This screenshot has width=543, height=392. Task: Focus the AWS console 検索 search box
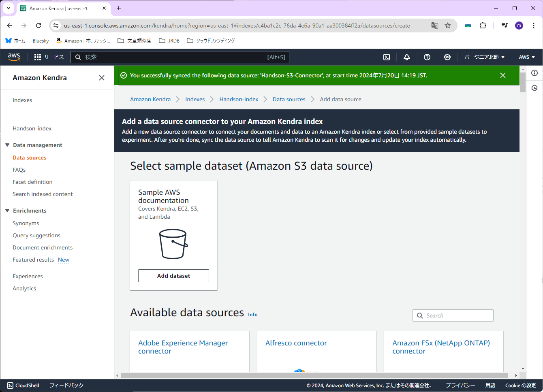pyautogui.click(x=180, y=57)
